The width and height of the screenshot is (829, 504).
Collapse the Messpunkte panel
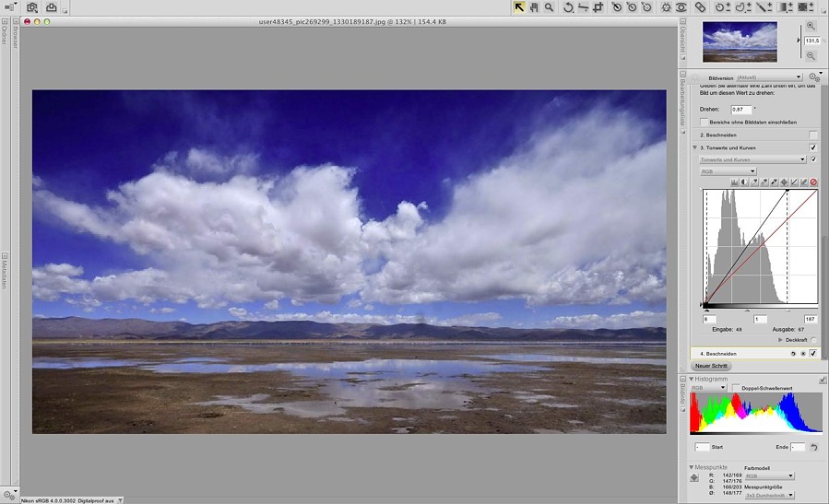coord(692,467)
